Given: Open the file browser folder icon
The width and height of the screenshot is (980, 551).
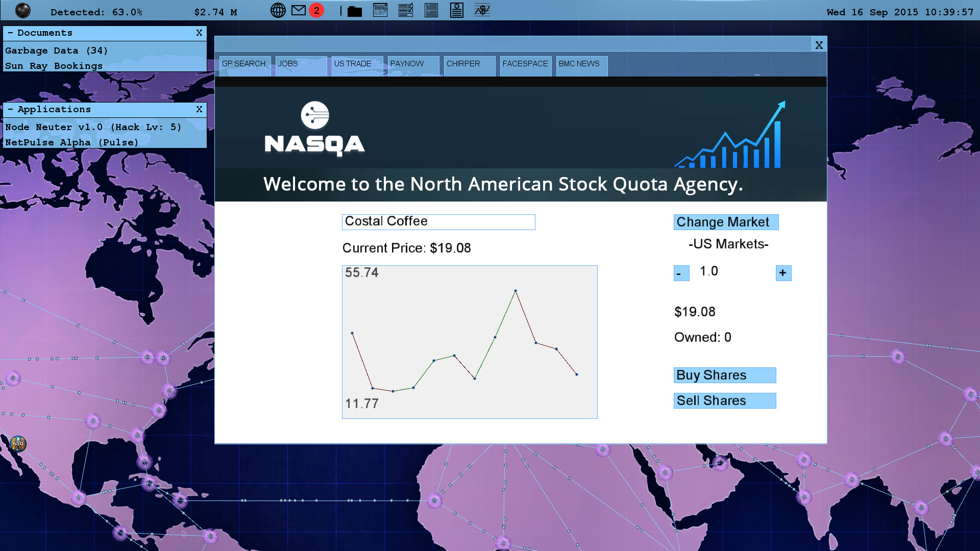Looking at the screenshot, I should [354, 10].
